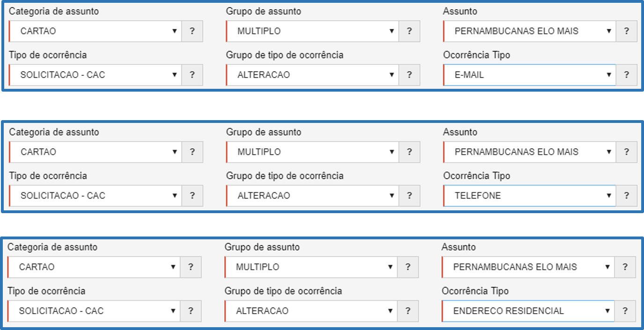Screen dimensions: 644x330
Task: Click help icon next to PERNAMBUCANAS ELO MAIS in ENDERECO RESIDENCIAL panel
Action: 625,267
